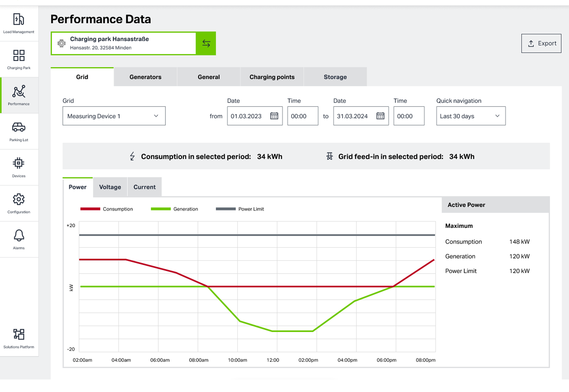Toggle the green Generation legend swatch
The width and height of the screenshot is (569, 392).
pyautogui.click(x=161, y=209)
